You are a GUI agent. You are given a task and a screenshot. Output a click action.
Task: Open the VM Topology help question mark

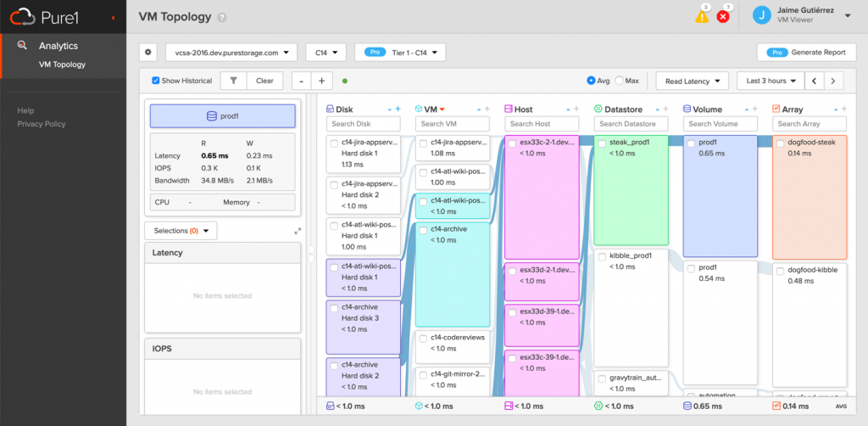coord(222,18)
